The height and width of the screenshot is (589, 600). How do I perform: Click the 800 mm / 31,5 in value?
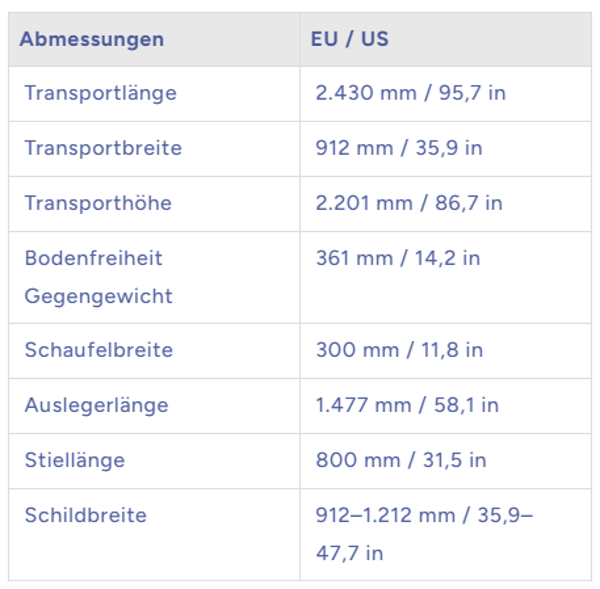[401, 460]
